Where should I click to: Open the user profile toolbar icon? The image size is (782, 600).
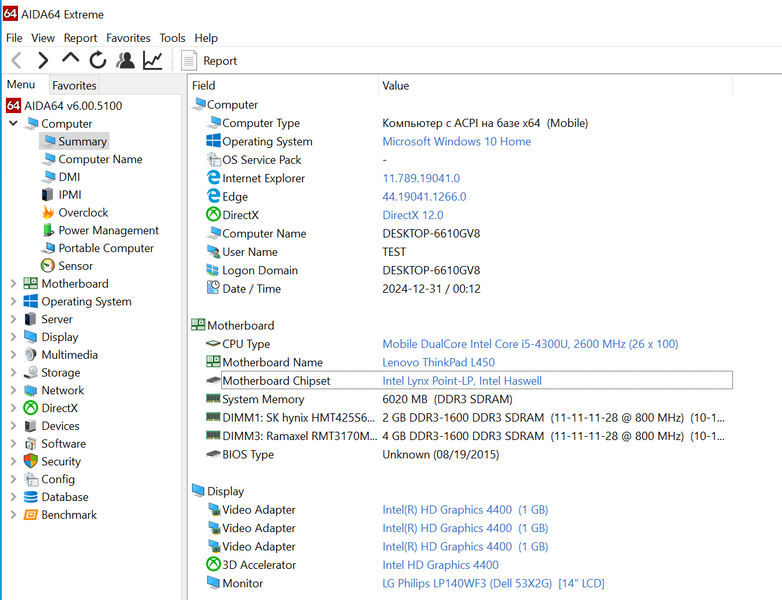point(125,60)
